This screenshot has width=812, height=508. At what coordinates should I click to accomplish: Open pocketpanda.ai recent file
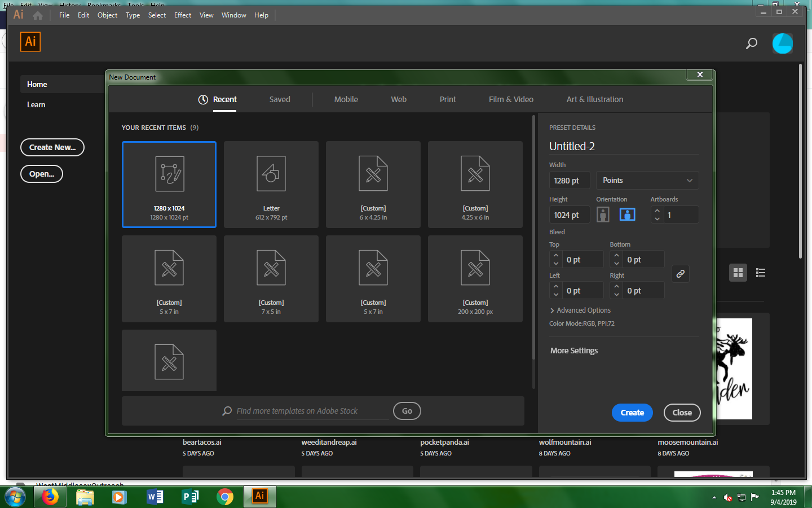(444, 443)
